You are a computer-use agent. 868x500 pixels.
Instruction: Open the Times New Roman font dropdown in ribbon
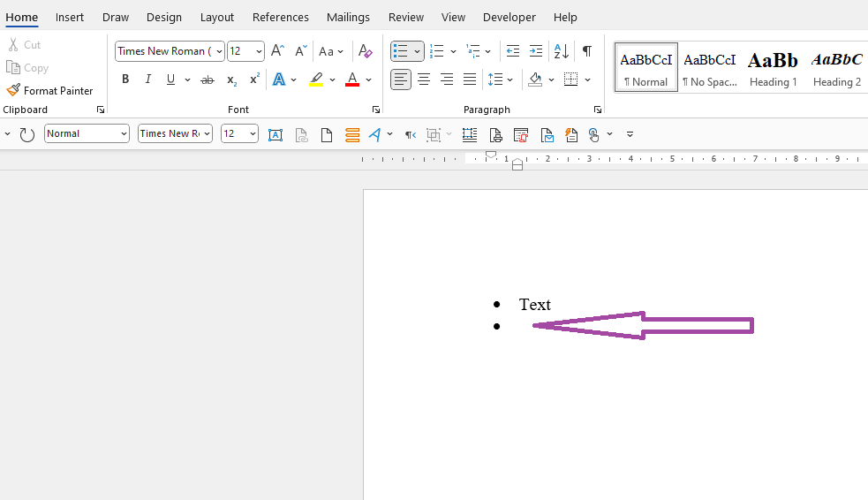219,51
